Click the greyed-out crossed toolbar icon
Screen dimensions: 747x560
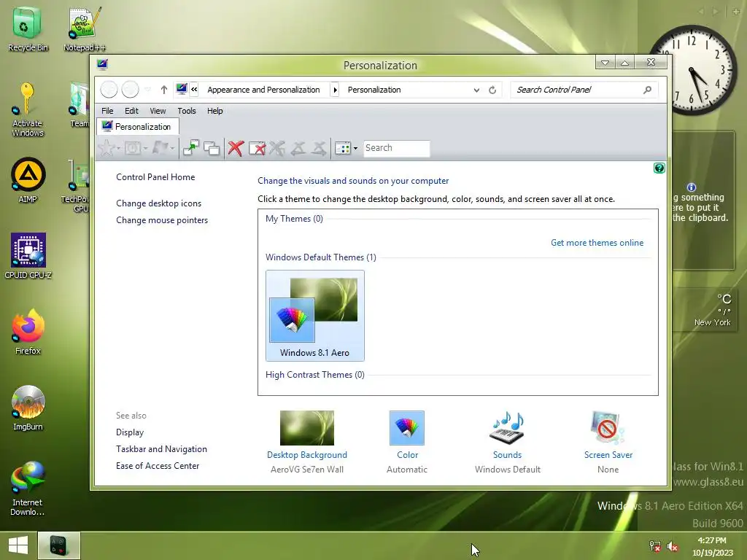tap(276, 148)
